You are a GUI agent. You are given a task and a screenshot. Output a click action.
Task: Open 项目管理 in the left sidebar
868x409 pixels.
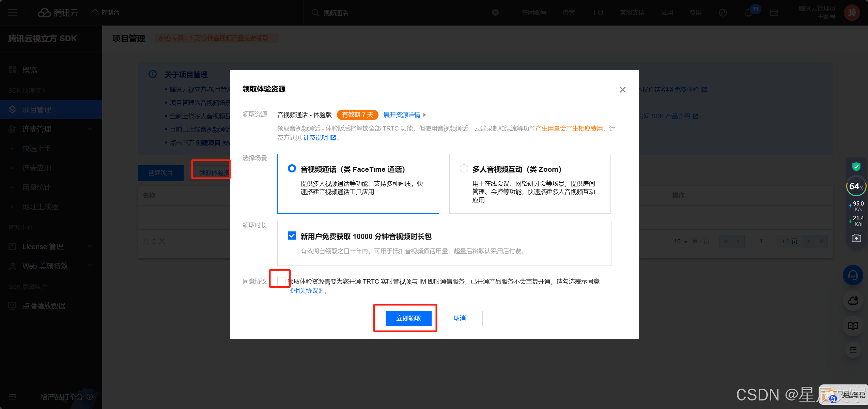[37, 110]
